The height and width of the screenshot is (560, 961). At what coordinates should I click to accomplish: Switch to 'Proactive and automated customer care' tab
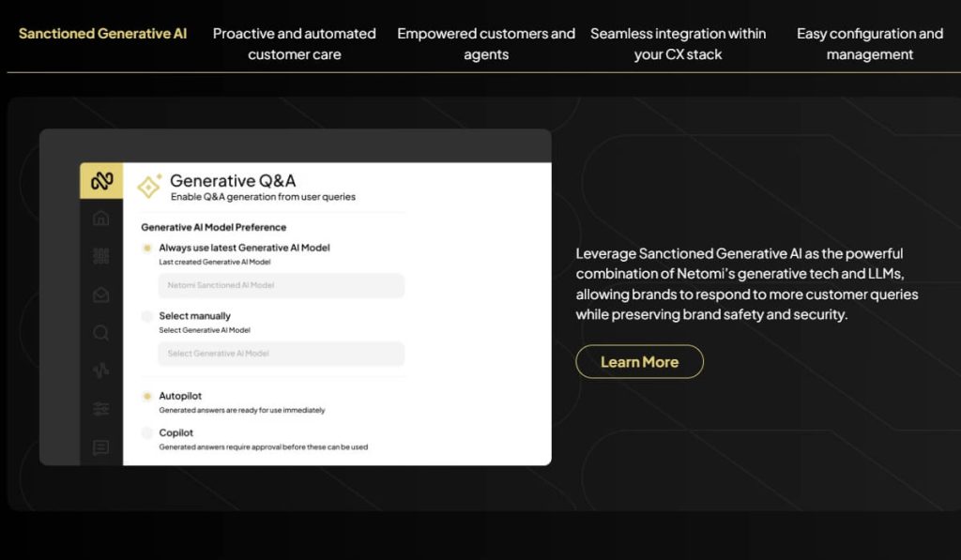click(294, 44)
